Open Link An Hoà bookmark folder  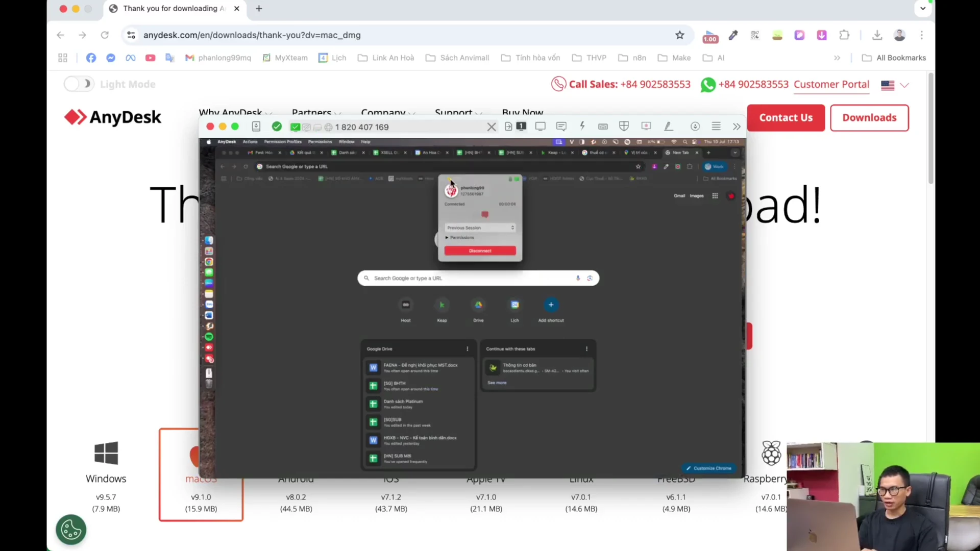(x=386, y=58)
